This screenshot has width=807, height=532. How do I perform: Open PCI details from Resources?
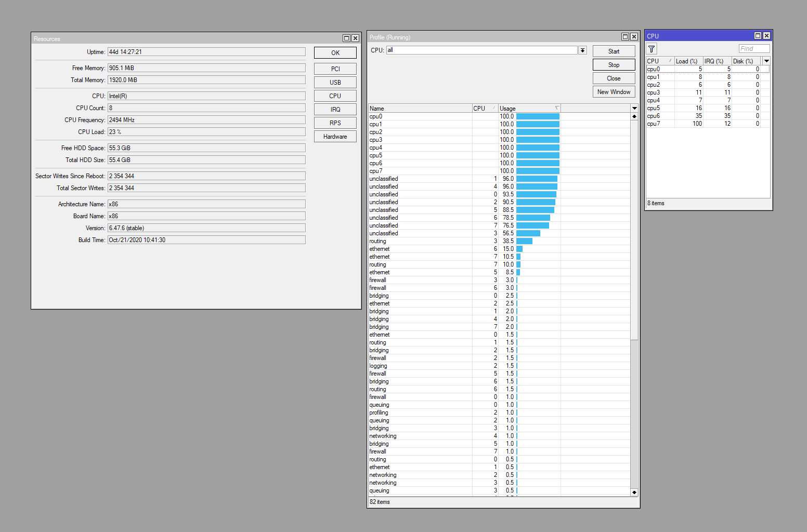click(335, 69)
